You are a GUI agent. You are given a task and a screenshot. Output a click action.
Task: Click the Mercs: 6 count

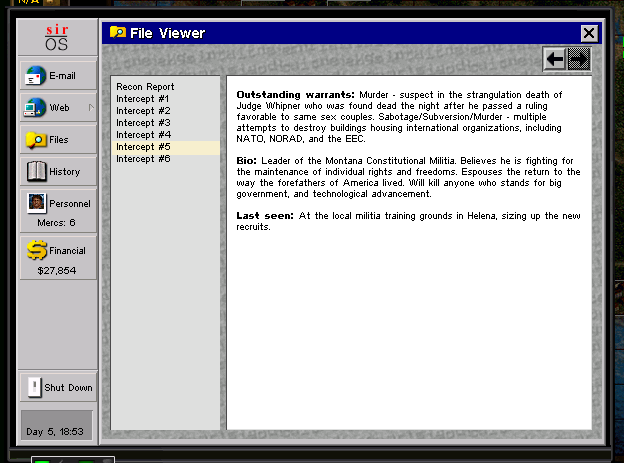tap(57, 223)
